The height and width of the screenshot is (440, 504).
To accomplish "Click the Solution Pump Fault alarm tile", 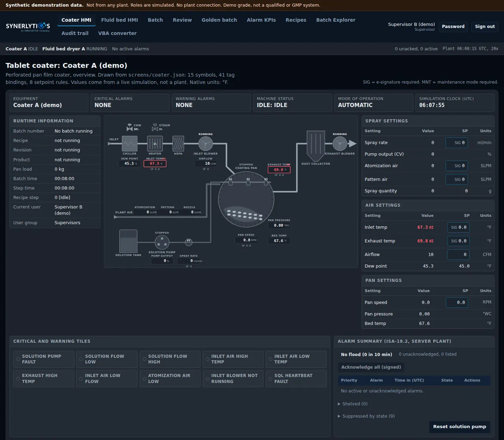I will point(44,359).
